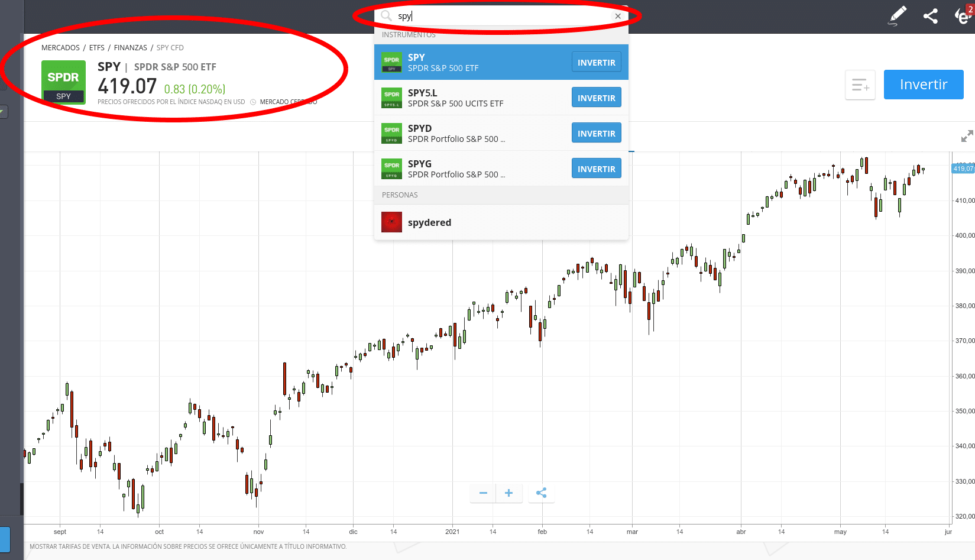
Task: Expand chart to fullscreen
Action: [967, 137]
